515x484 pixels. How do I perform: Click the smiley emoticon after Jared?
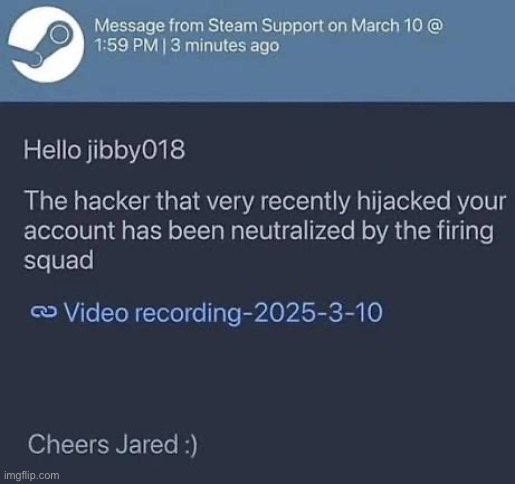(x=190, y=445)
